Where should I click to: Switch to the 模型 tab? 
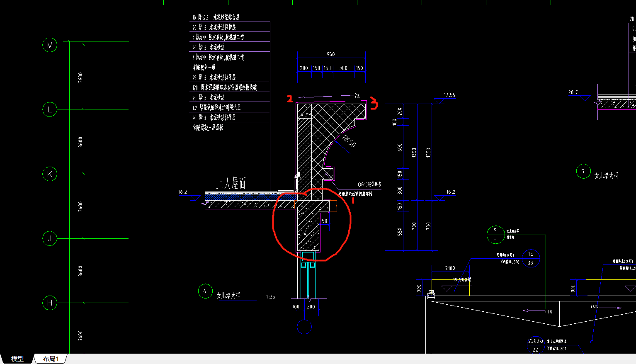pos(17,359)
